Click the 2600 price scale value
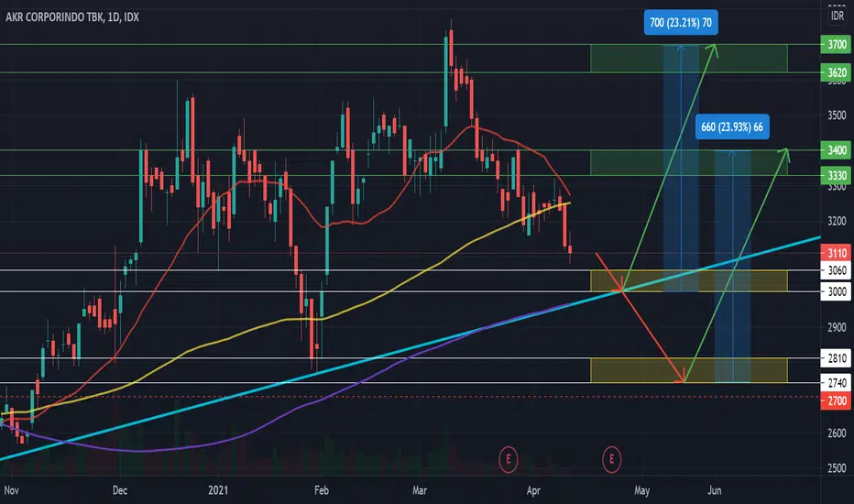 (x=837, y=433)
